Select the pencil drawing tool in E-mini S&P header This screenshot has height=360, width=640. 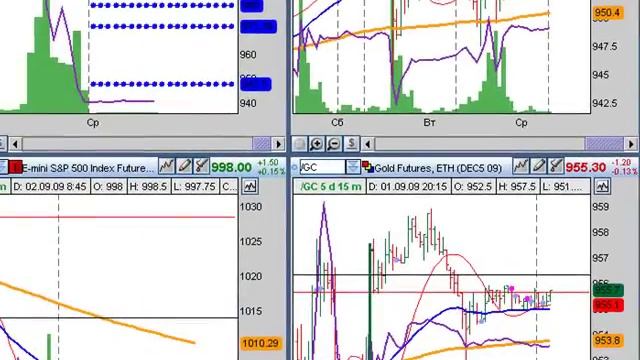184,166
